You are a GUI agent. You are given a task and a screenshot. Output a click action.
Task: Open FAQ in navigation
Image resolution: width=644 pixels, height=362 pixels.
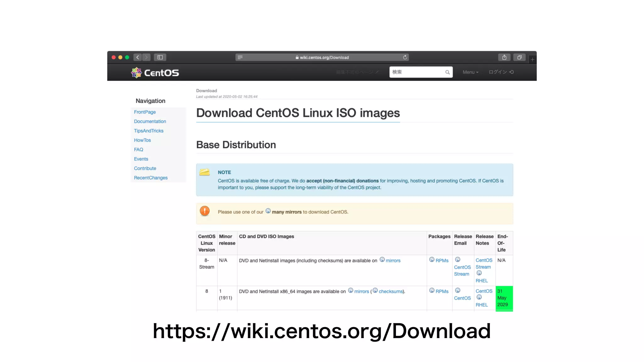point(138,150)
